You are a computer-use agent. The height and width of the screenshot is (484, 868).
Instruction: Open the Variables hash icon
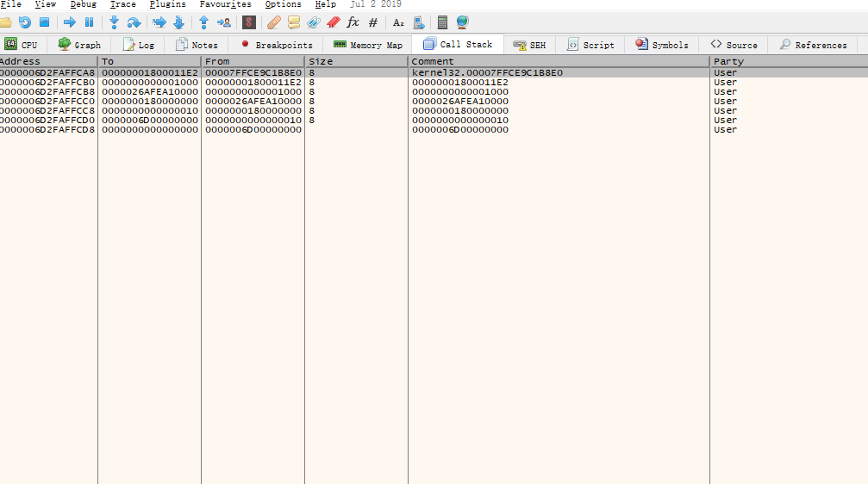point(373,22)
